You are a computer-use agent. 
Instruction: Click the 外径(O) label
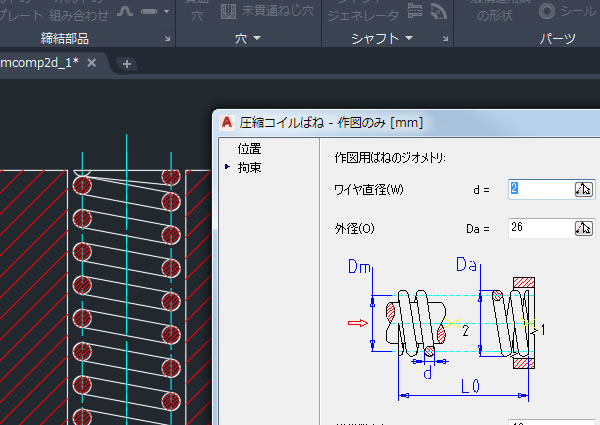tap(354, 229)
